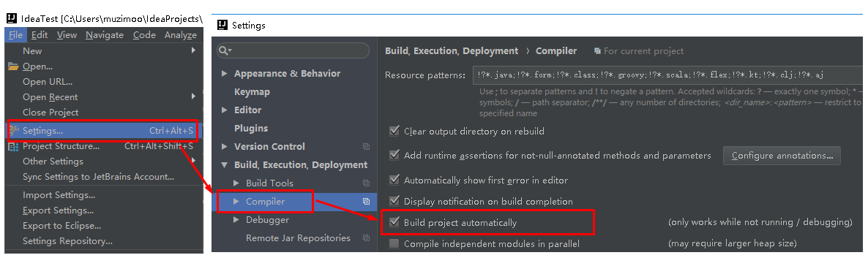Click the Configure annotations... button
Screen dimensions: 868x266
782,156
